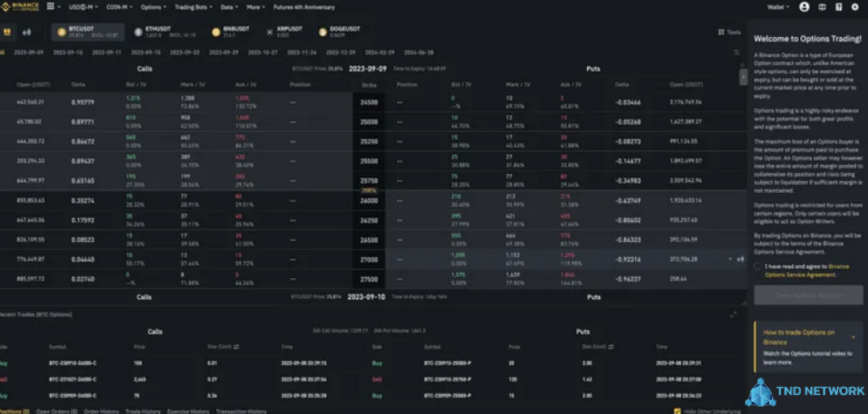
Task: Click the user account profile icon
Action: [804, 6]
